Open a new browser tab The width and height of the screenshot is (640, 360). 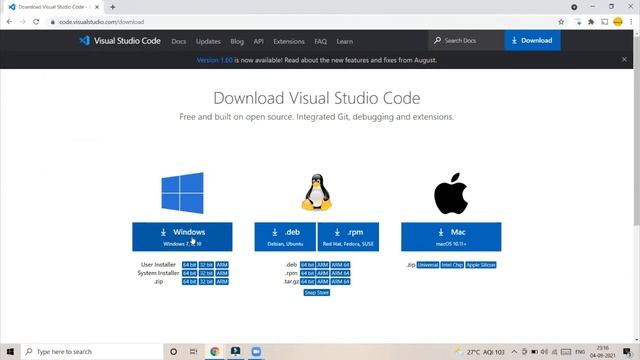pos(113,7)
